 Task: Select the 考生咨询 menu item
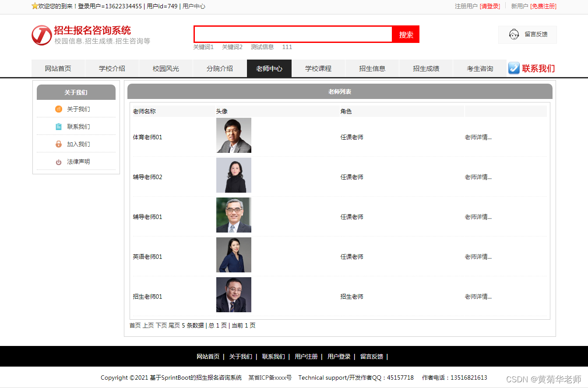click(479, 68)
